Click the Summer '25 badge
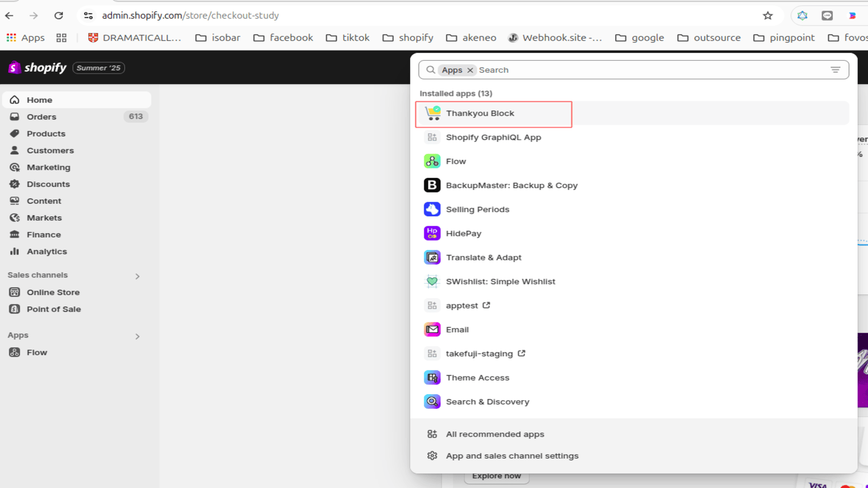This screenshot has height=488, width=868. click(99, 68)
